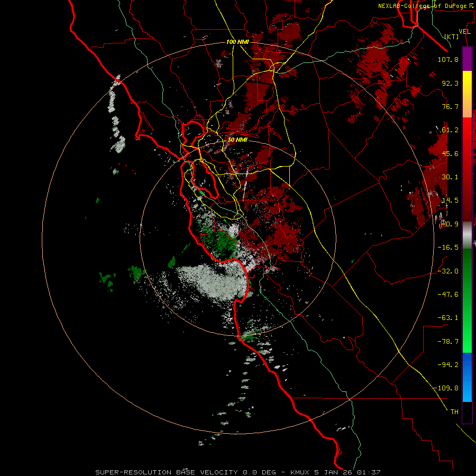The height and width of the screenshot is (476, 476).
Task: Click the TH label at the scale bottom
Action: tap(454, 412)
